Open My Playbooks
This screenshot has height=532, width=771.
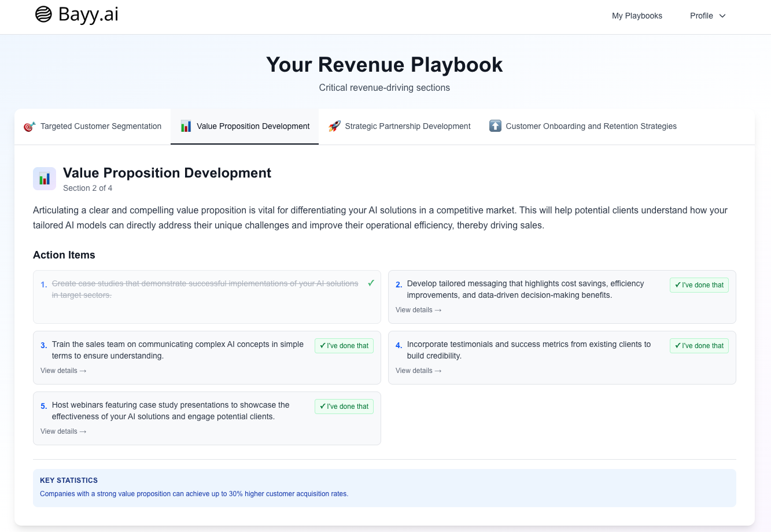click(x=637, y=16)
